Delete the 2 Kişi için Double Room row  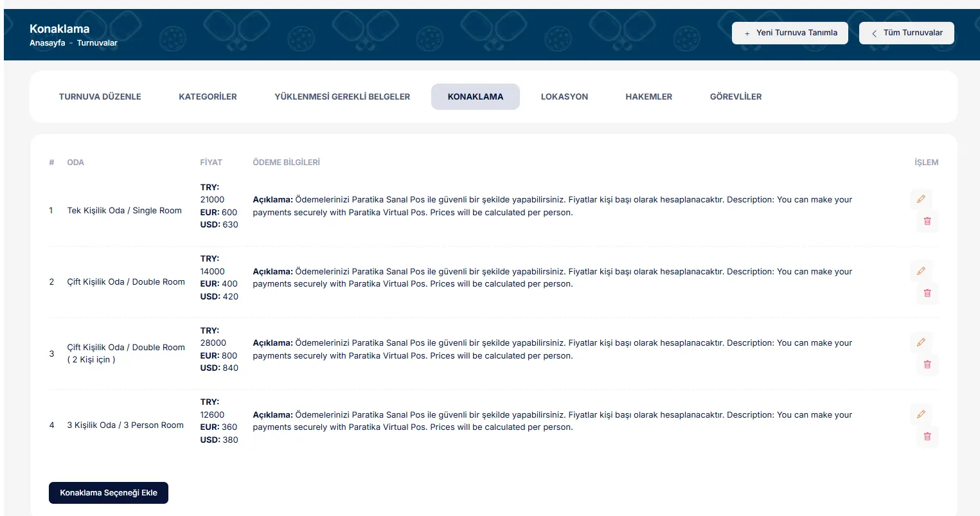coord(927,364)
